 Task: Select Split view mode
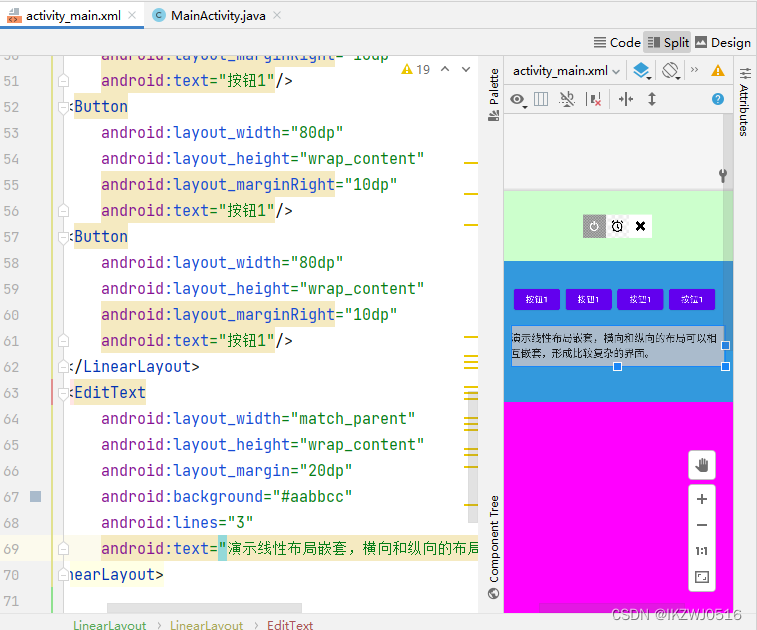point(668,42)
